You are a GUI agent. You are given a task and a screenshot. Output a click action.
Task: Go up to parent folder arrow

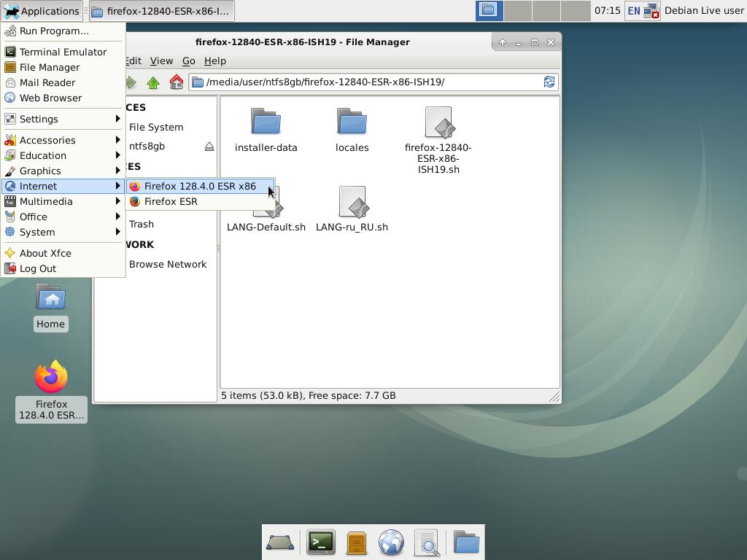153,82
